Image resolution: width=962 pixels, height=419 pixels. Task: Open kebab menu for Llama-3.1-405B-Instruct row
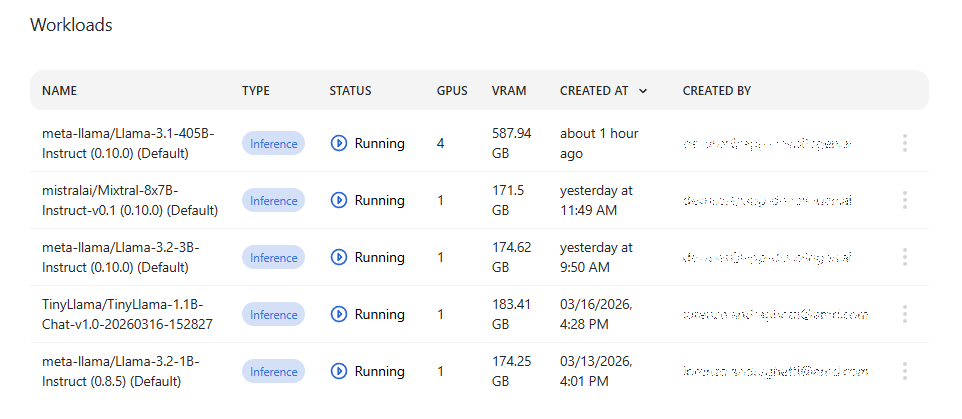tap(904, 143)
